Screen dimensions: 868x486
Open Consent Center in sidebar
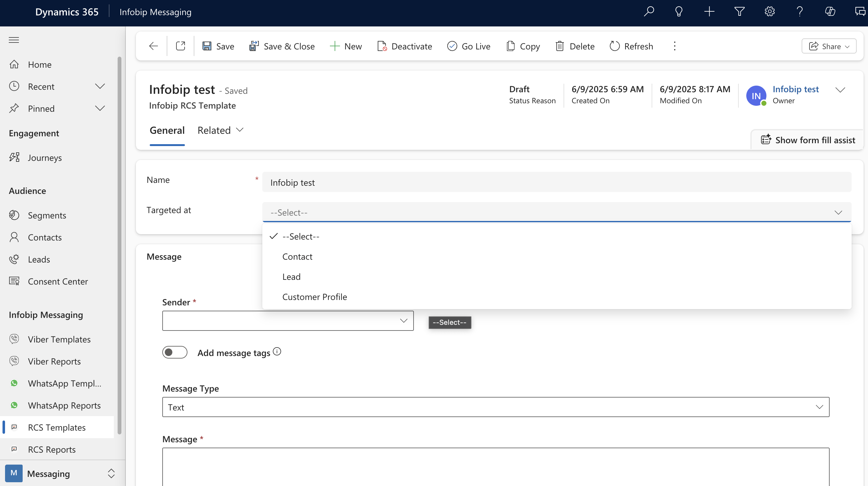point(57,281)
